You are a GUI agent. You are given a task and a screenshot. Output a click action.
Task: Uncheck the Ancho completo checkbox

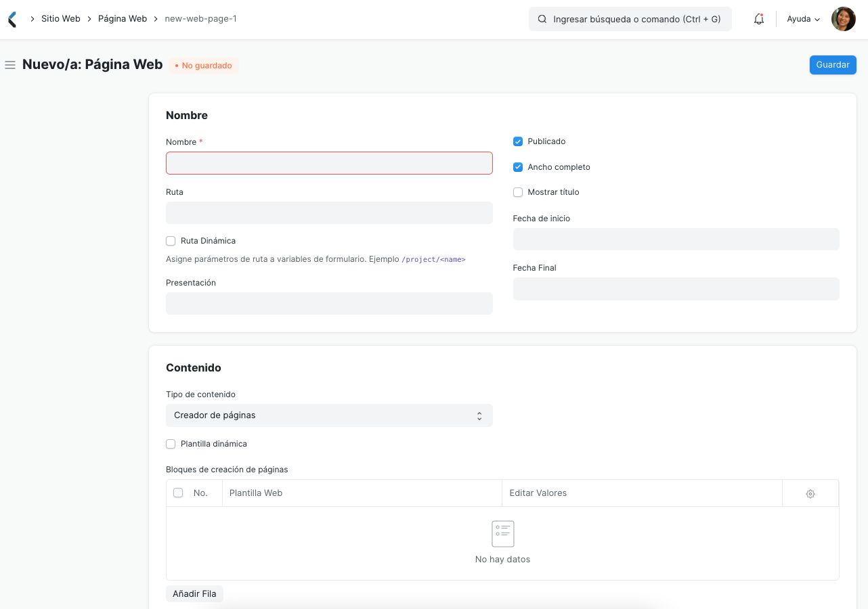pos(518,167)
